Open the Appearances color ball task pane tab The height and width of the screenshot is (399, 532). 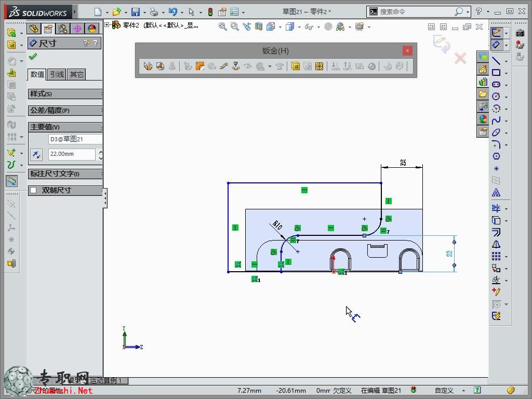[483, 119]
